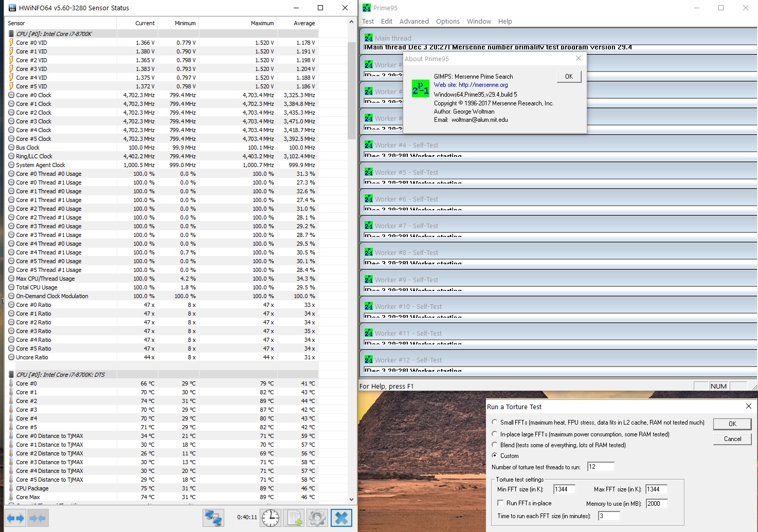Click the Worker #7 Self-Test window icon
This screenshot has height=532, width=758.
pyautogui.click(x=369, y=226)
